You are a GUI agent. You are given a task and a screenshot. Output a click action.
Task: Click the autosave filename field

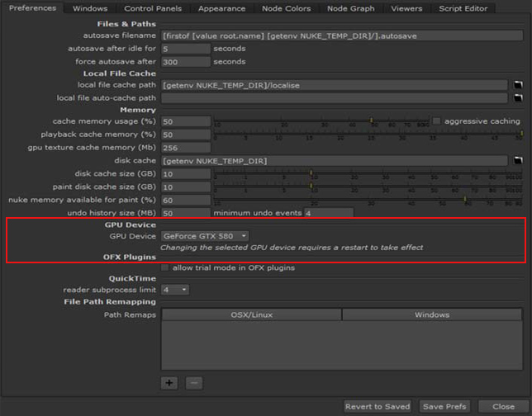(342, 35)
